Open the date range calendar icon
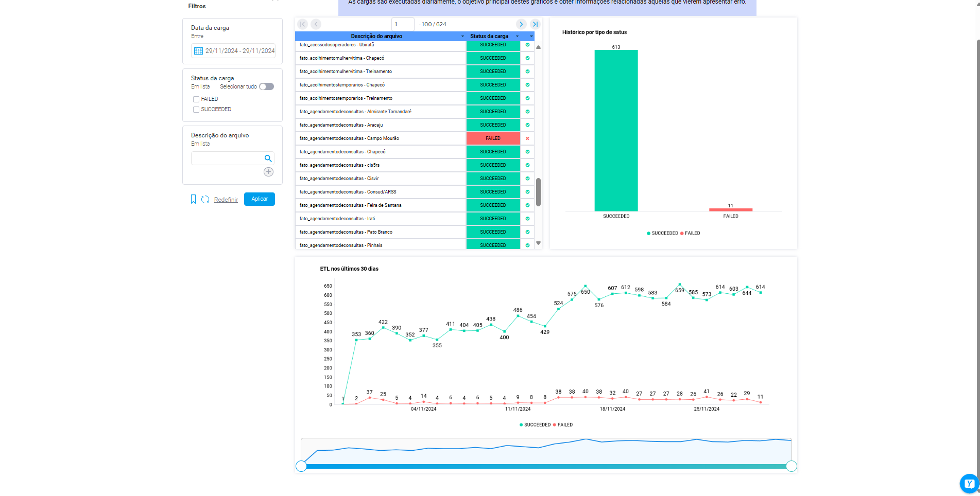980x496 pixels. click(198, 51)
